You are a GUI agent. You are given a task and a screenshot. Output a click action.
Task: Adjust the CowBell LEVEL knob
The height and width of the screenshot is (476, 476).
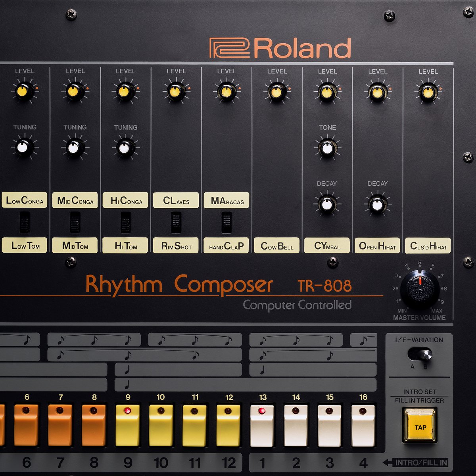coord(276,92)
